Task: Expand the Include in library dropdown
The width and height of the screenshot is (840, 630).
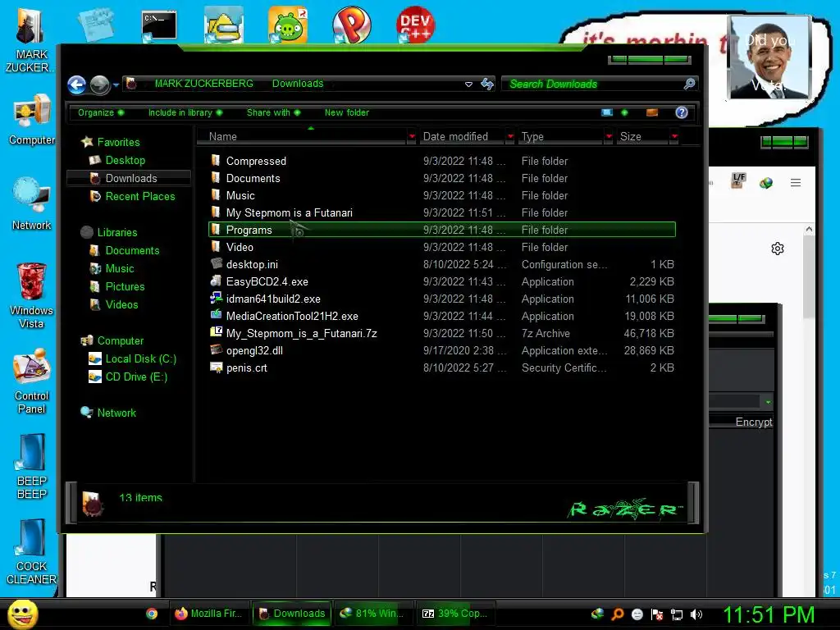Action: 185,112
